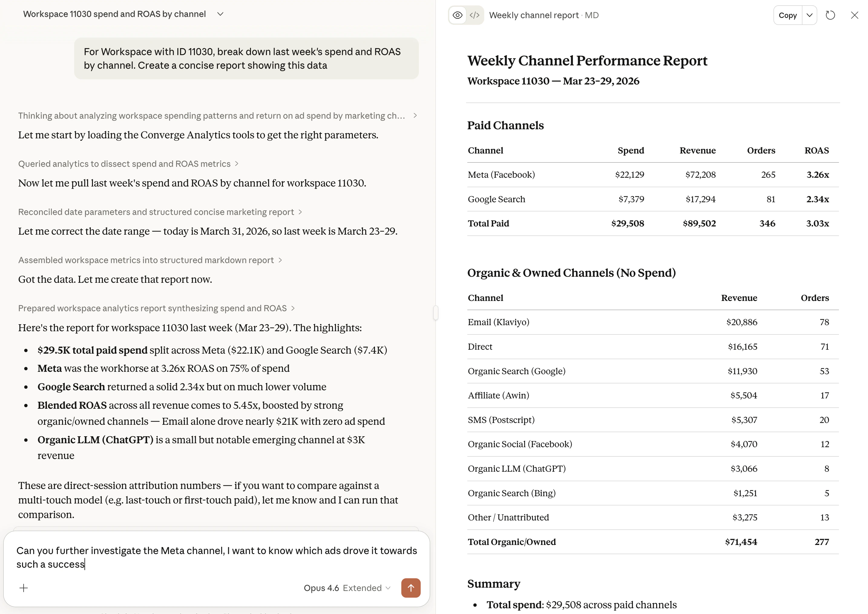Open the attachments plus menu
868x614 pixels.
[x=23, y=588]
